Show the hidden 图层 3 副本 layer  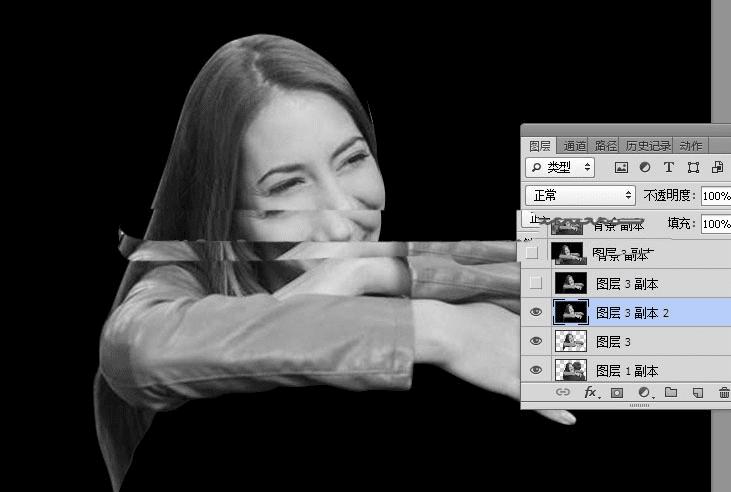click(x=536, y=283)
